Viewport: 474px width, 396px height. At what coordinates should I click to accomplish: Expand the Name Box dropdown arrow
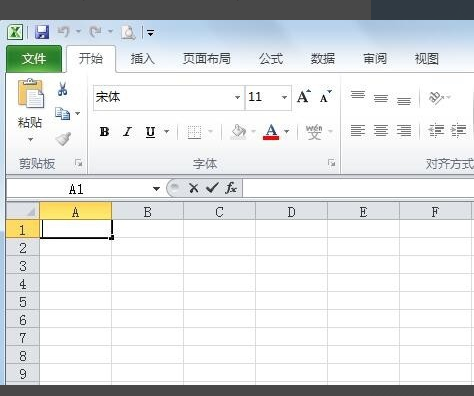tap(156, 189)
